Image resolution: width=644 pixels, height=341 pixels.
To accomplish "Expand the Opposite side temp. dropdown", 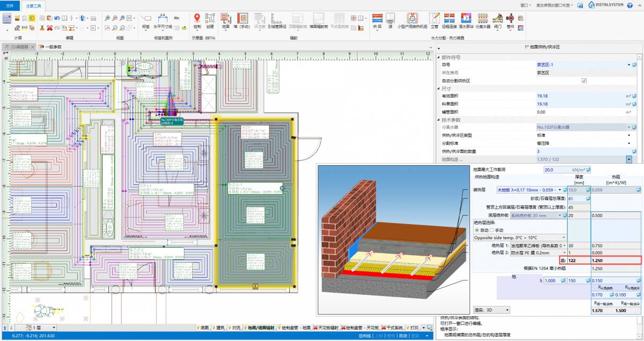I will click(563, 237).
